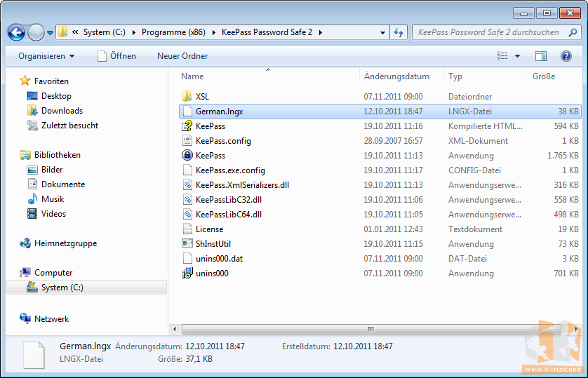Open Help with the question mark icon
Screen dimensions: 588x378
566,56
